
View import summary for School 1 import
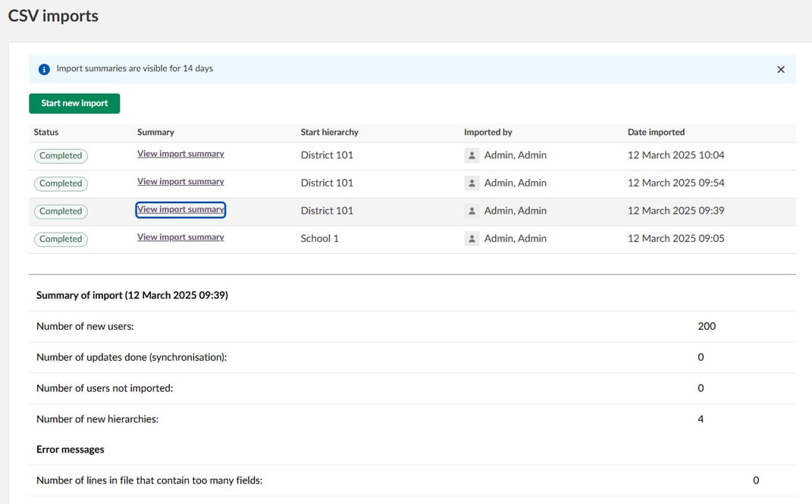pos(180,237)
